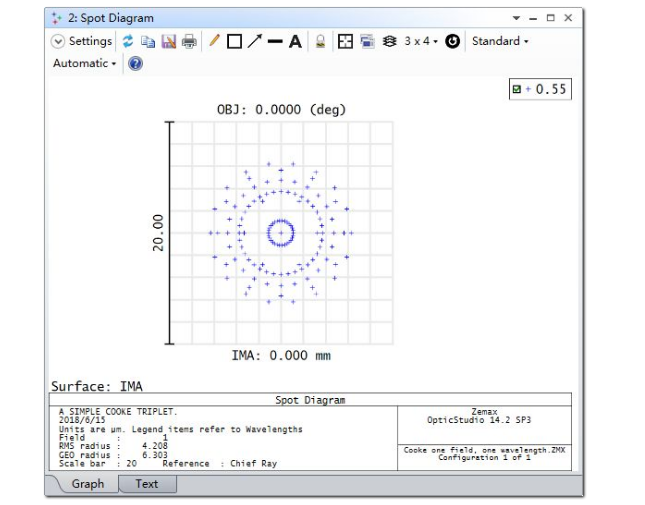This screenshot has height=505, width=645.
Task: Select the pencil annotation tool
Action: [214, 41]
